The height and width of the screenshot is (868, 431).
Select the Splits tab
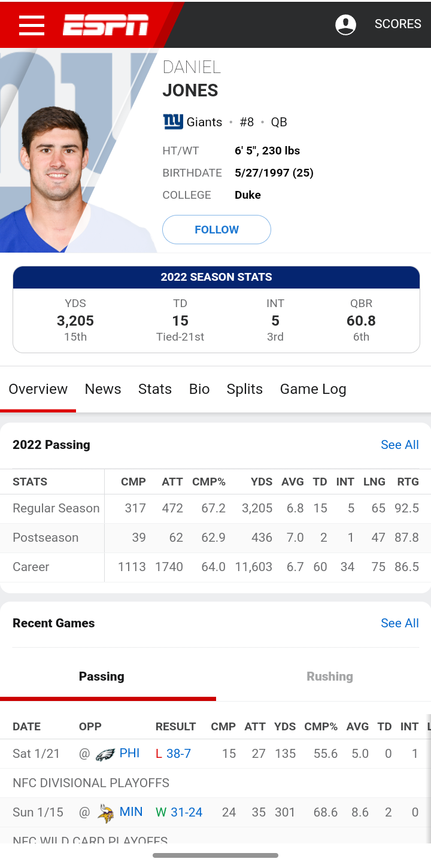(x=245, y=389)
